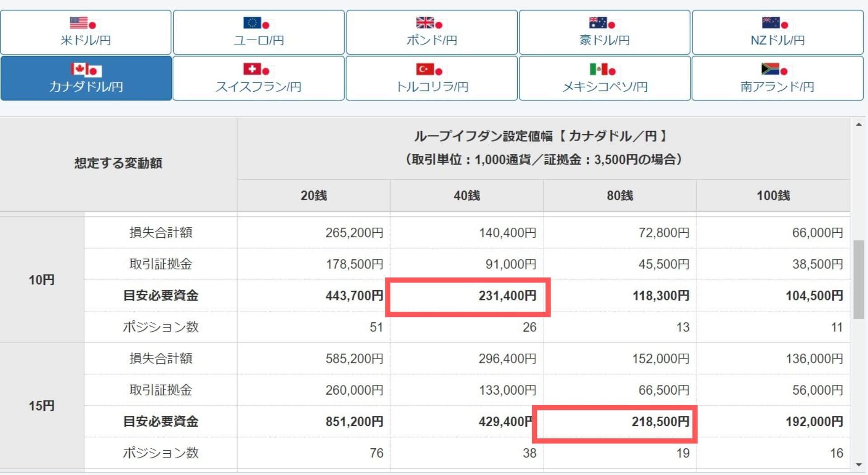Click the 80銭 column header
The image size is (868, 475).
620,196
